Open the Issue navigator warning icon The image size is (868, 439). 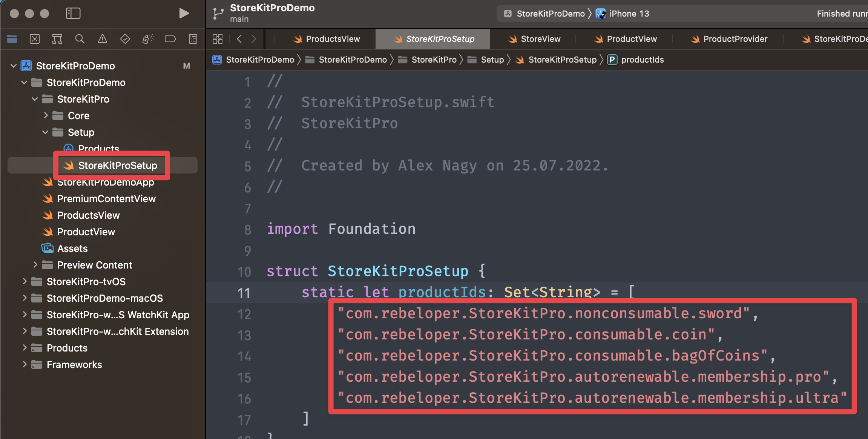click(102, 39)
